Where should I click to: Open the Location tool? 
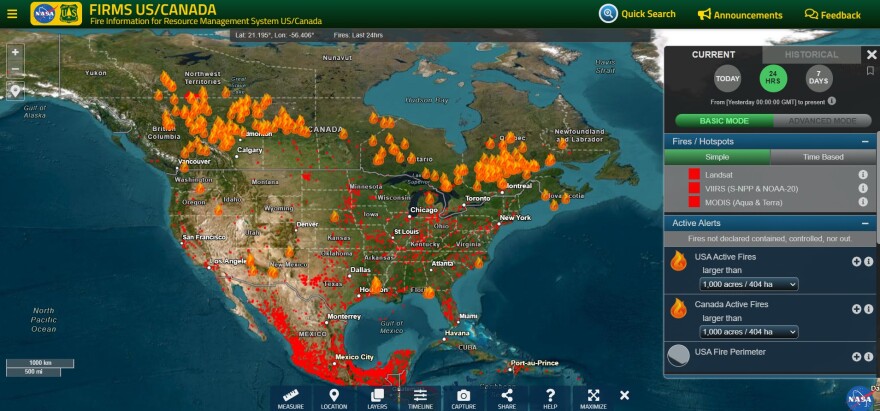coord(334,398)
